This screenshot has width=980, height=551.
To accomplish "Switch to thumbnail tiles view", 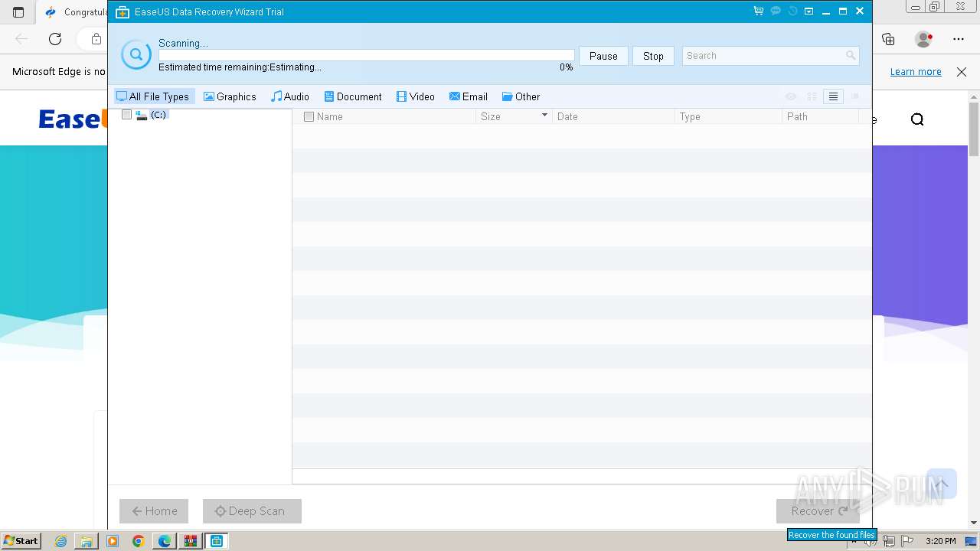I will (x=812, y=96).
